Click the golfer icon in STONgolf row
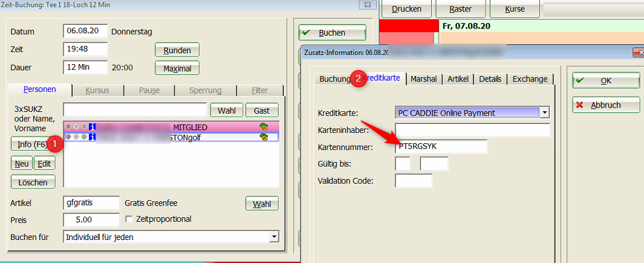The width and height of the screenshot is (644, 263). coord(264,137)
